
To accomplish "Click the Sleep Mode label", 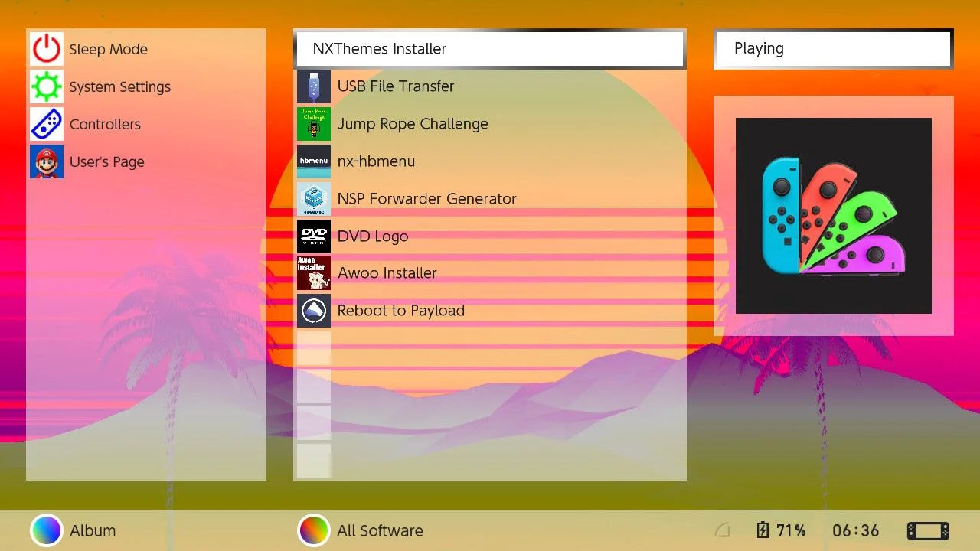I will (109, 50).
